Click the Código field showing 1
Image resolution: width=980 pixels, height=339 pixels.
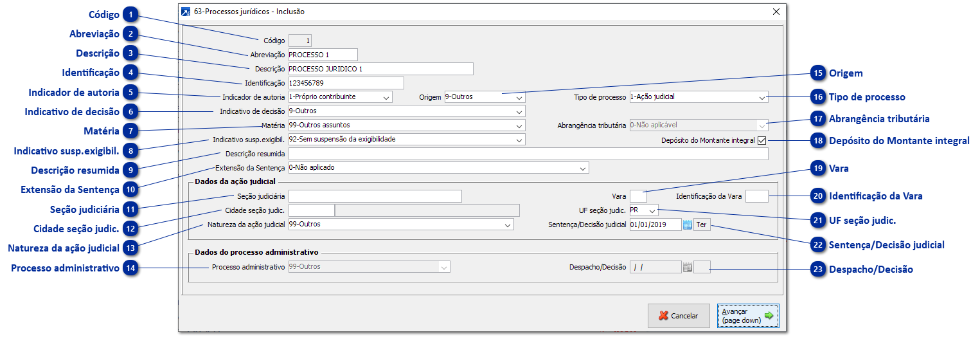[301, 41]
